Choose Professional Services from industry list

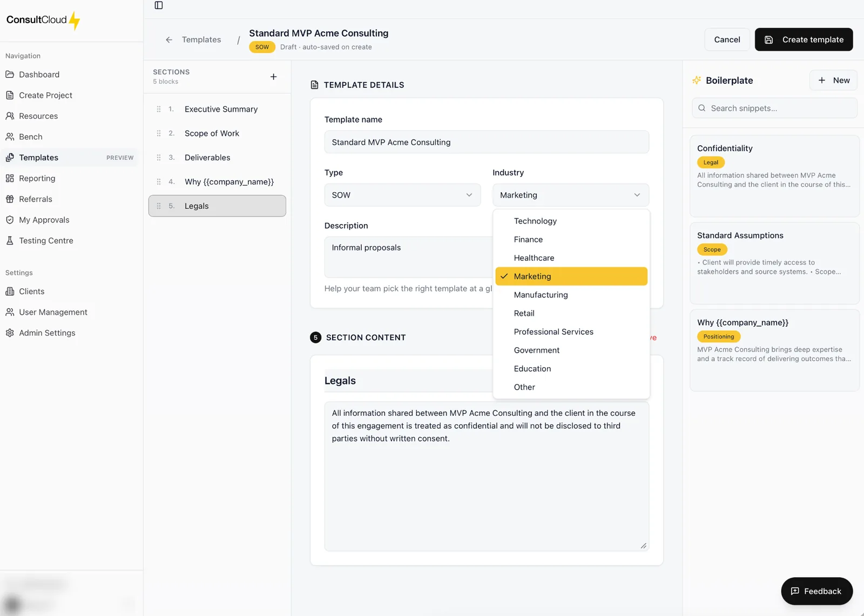coord(571,331)
